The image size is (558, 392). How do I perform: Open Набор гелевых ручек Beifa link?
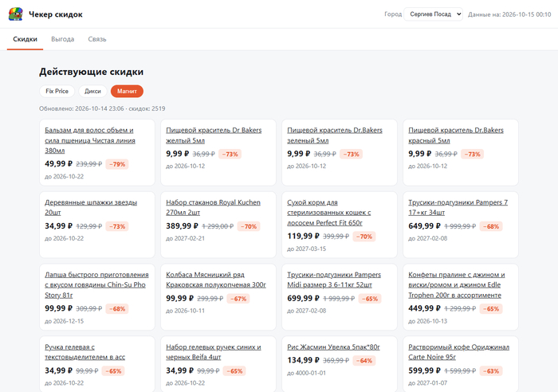coord(214,352)
